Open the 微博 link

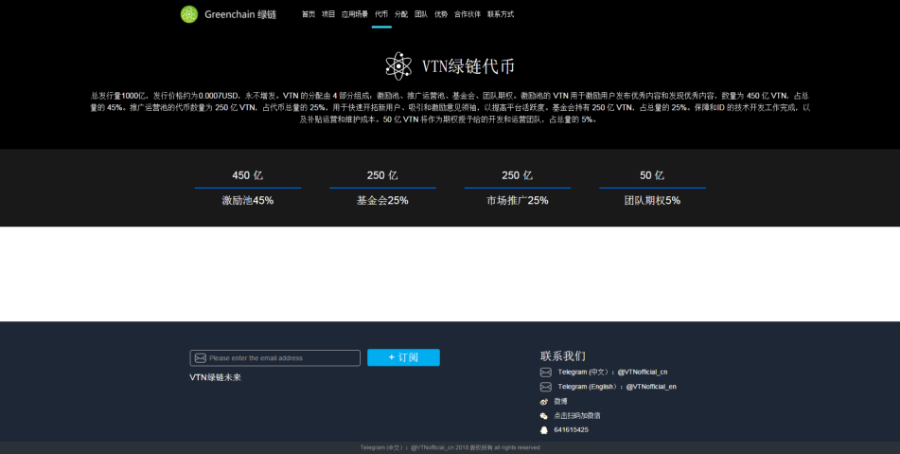coord(560,401)
